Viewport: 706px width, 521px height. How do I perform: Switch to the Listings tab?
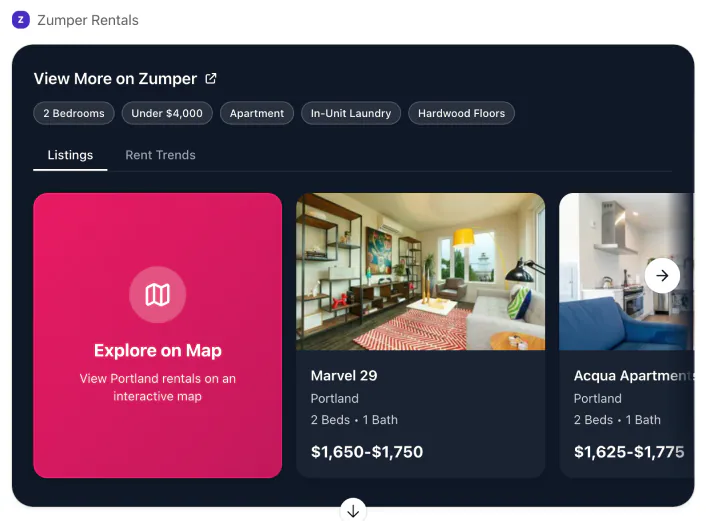click(x=70, y=155)
